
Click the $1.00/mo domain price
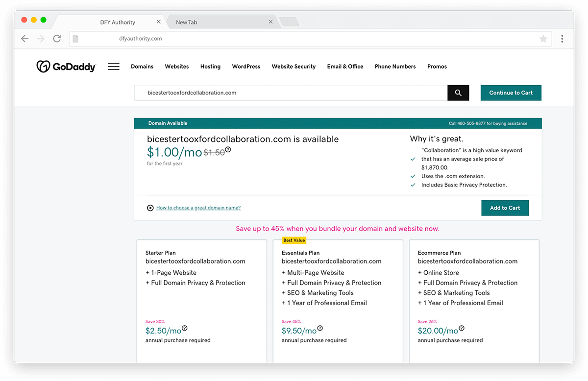pos(174,152)
